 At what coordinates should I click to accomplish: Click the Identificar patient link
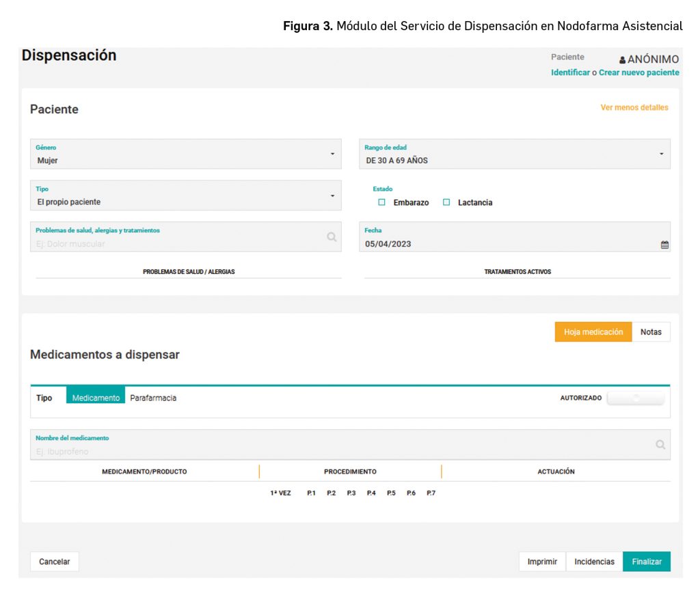pyautogui.click(x=570, y=72)
